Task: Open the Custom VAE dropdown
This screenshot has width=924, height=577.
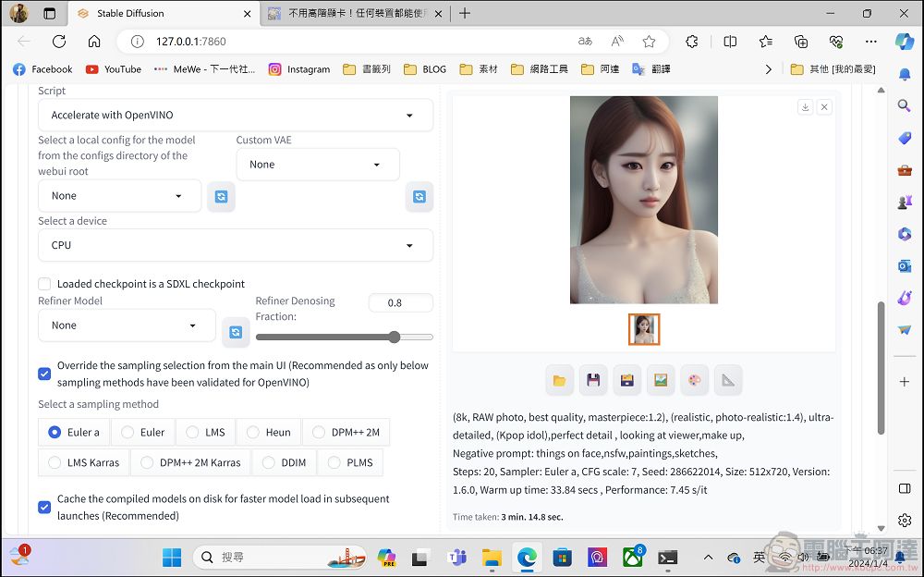Action: [x=318, y=165]
